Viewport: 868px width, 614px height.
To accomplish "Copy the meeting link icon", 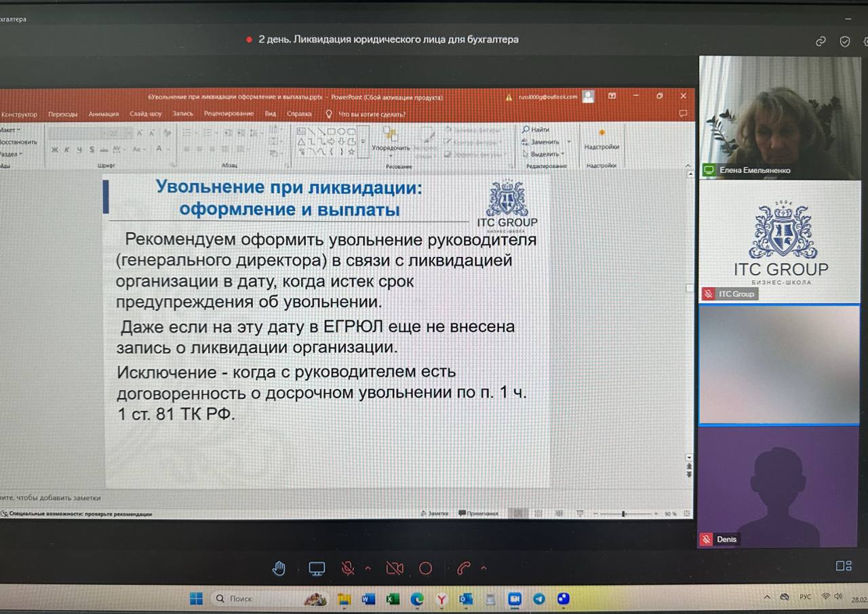I will click(x=821, y=41).
